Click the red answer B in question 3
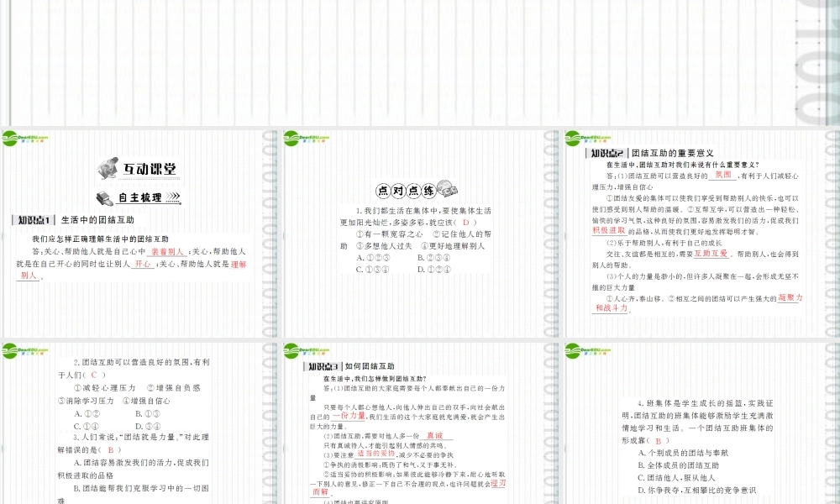Screen dimensions: 840x504 click(x=111, y=450)
